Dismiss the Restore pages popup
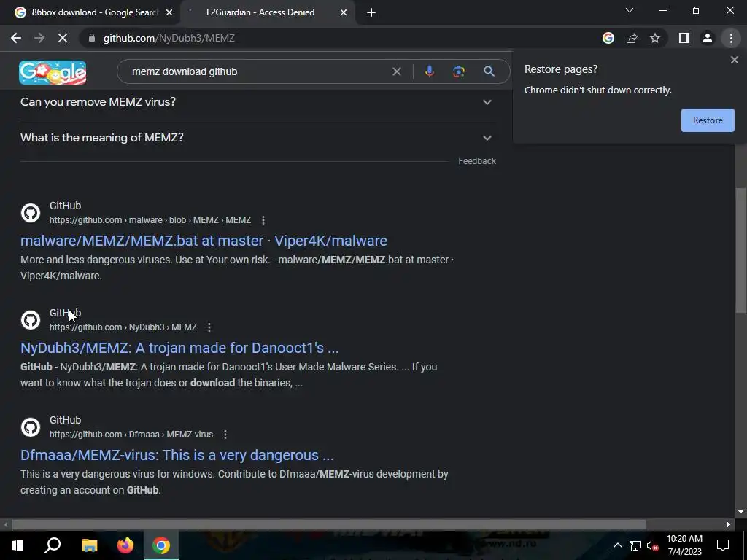The height and width of the screenshot is (560, 747). tap(734, 60)
